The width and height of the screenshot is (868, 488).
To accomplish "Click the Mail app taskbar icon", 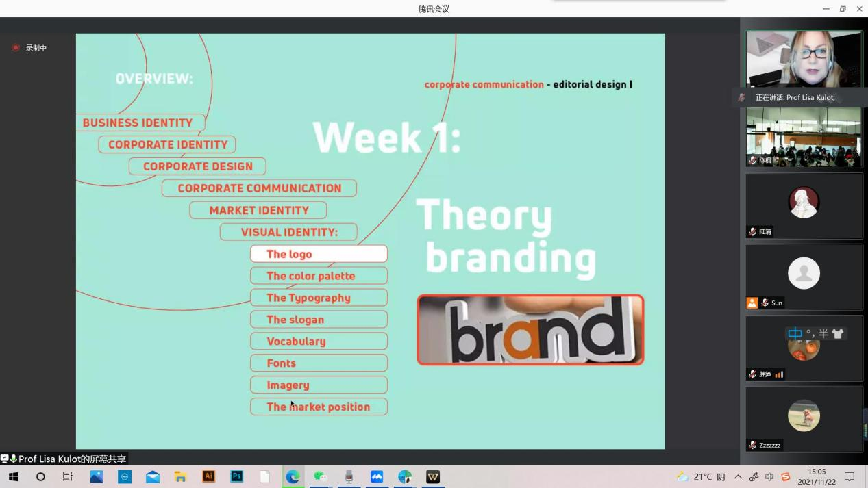I will pyautogui.click(x=153, y=476).
